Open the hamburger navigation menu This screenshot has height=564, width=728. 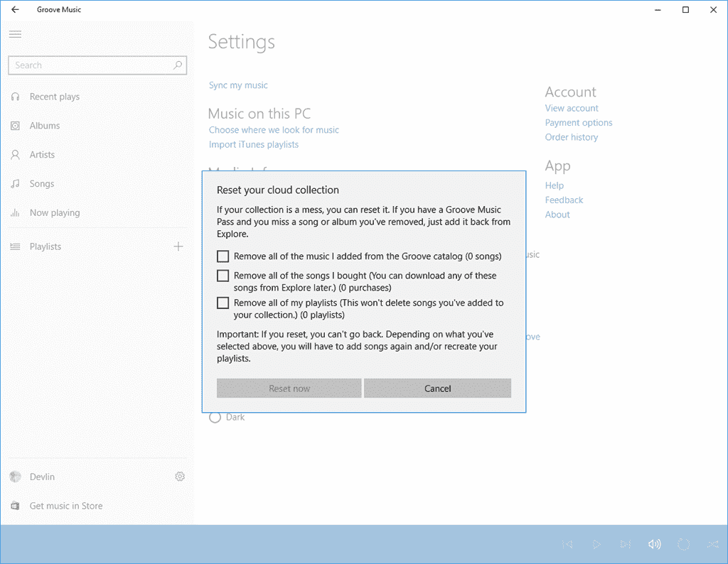click(16, 34)
